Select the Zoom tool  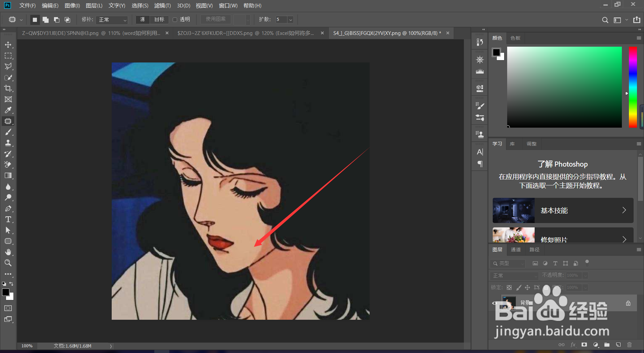[x=8, y=263]
